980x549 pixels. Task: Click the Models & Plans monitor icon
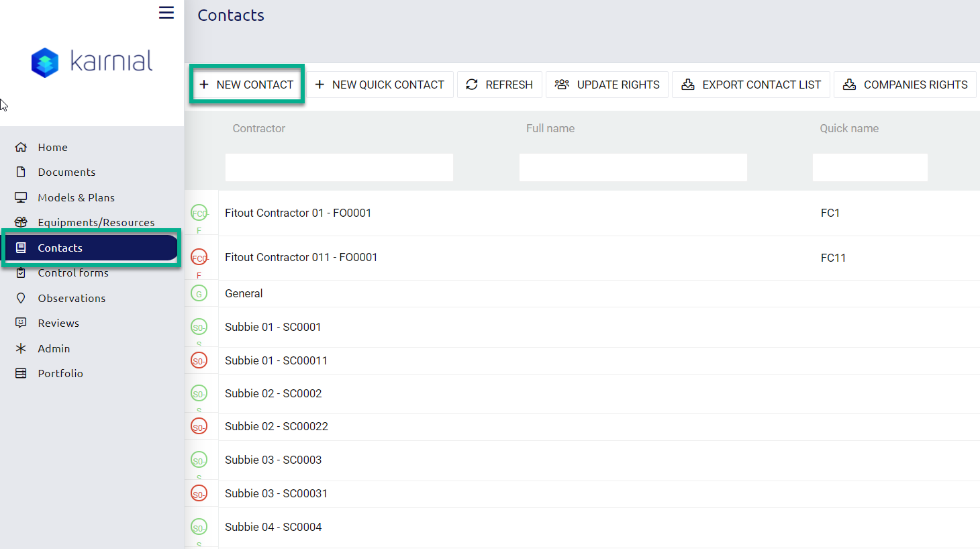click(21, 197)
